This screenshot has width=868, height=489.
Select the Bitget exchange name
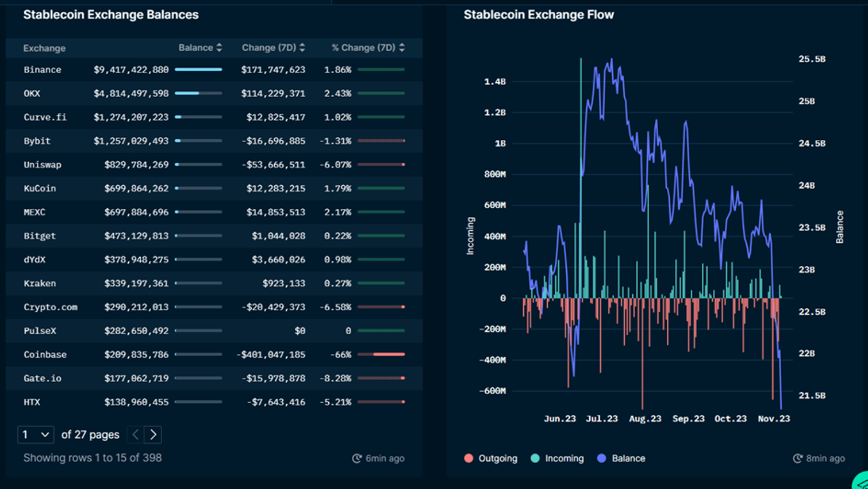point(40,236)
